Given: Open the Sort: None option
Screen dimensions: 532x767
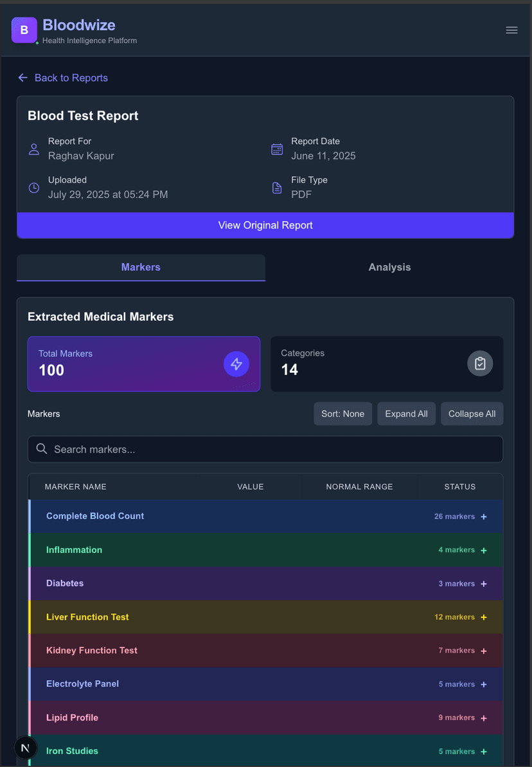Looking at the screenshot, I should pyautogui.click(x=342, y=414).
